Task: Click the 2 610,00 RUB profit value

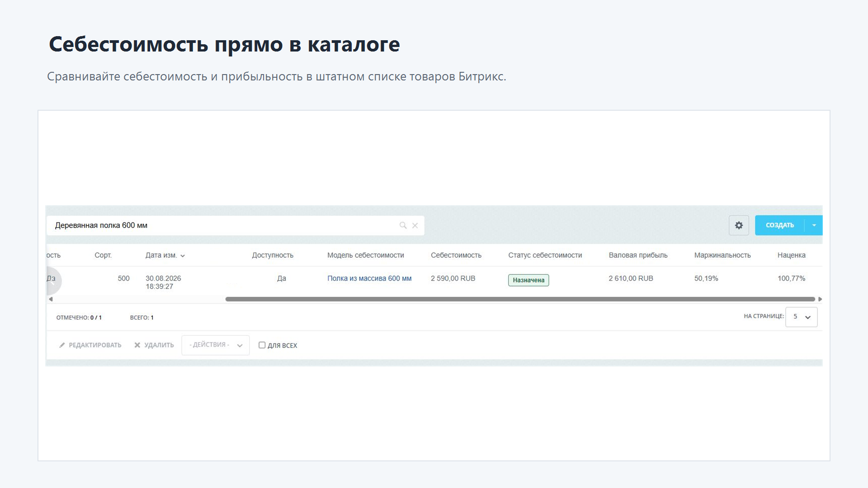Action: pyautogui.click(x=631, y=278)
